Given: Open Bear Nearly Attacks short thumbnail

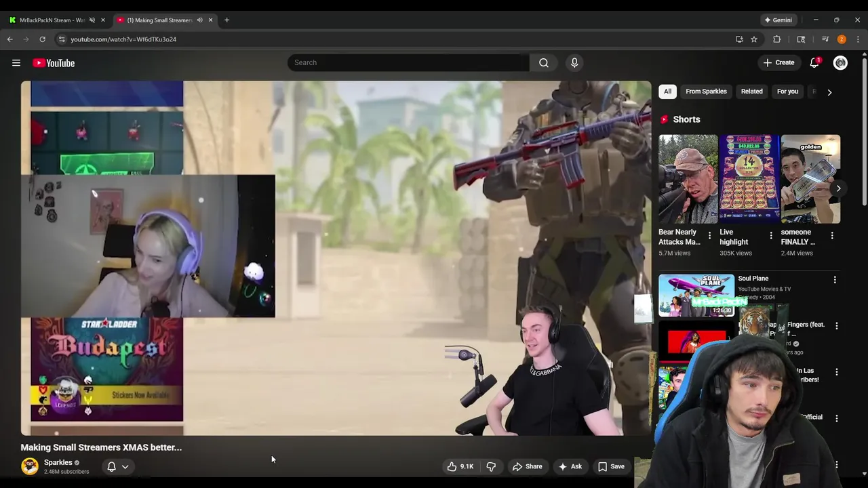Looking at the screenshot, I should click(688, 179).
